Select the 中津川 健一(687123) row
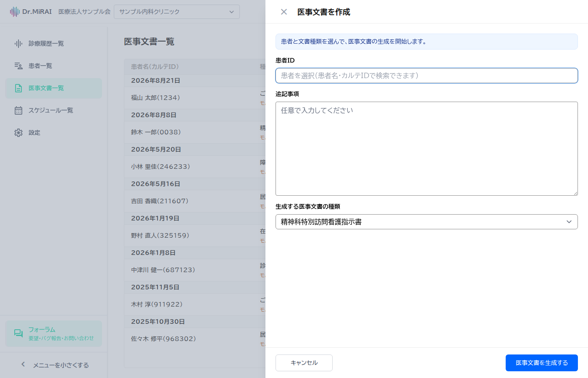The width and height of the screenshot is (588, 378). coord(195,270)
